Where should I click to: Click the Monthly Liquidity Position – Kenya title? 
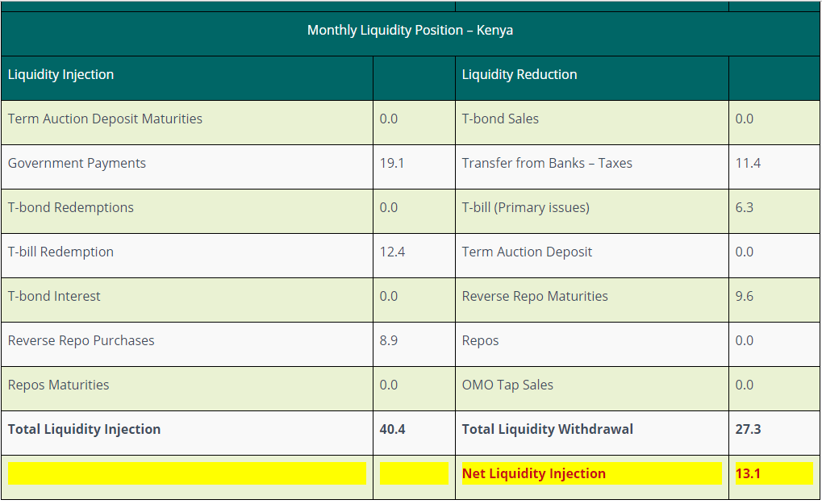pyautogui.click(x=410, y=31)
